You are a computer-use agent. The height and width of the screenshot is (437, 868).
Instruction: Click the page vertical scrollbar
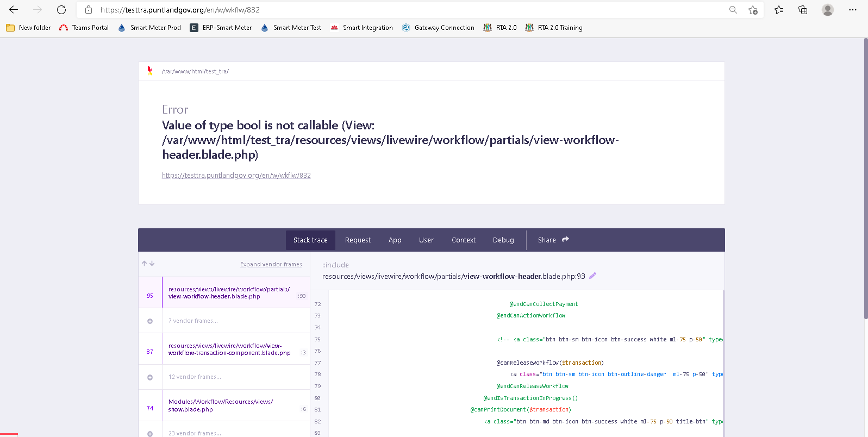click(865, 178)
